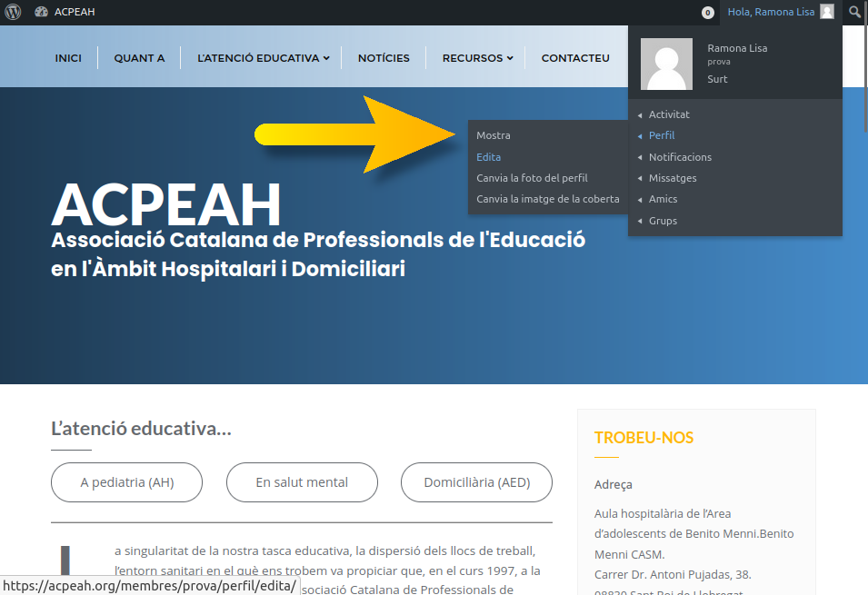
Task: Open the Hola, Ramona Lisa account menu
Action: [x=781, y=12]
